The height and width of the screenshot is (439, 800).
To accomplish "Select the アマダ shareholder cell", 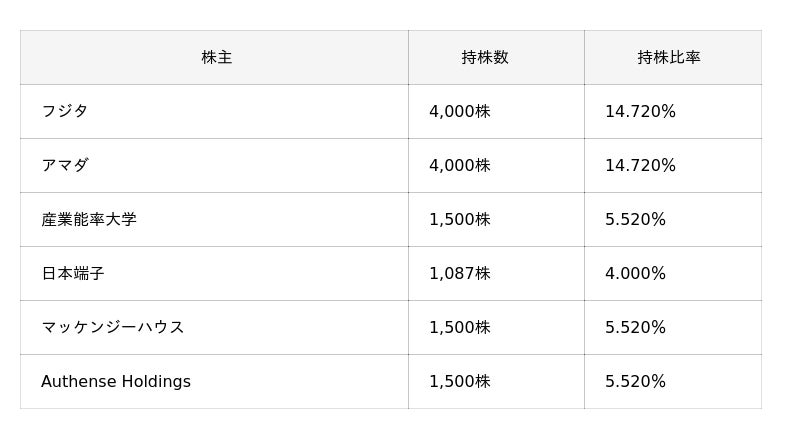I will [65, 166].
